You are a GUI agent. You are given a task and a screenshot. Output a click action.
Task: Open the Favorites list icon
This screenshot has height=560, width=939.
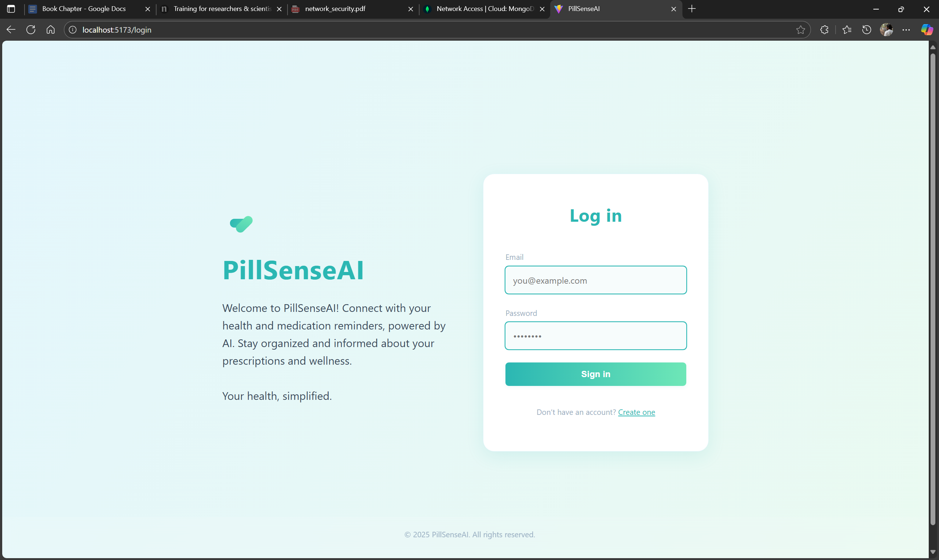(847, 30)
